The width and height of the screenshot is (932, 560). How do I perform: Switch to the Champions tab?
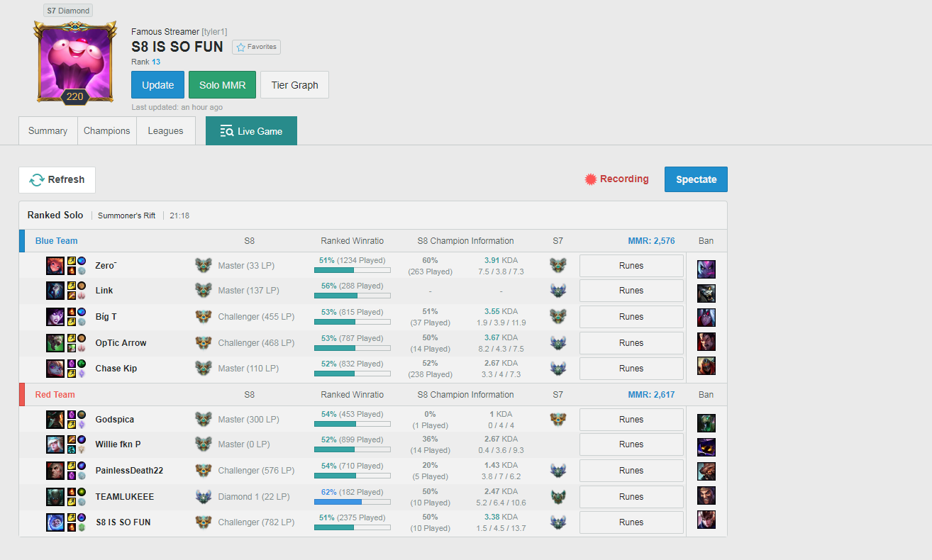click(106, 131)
